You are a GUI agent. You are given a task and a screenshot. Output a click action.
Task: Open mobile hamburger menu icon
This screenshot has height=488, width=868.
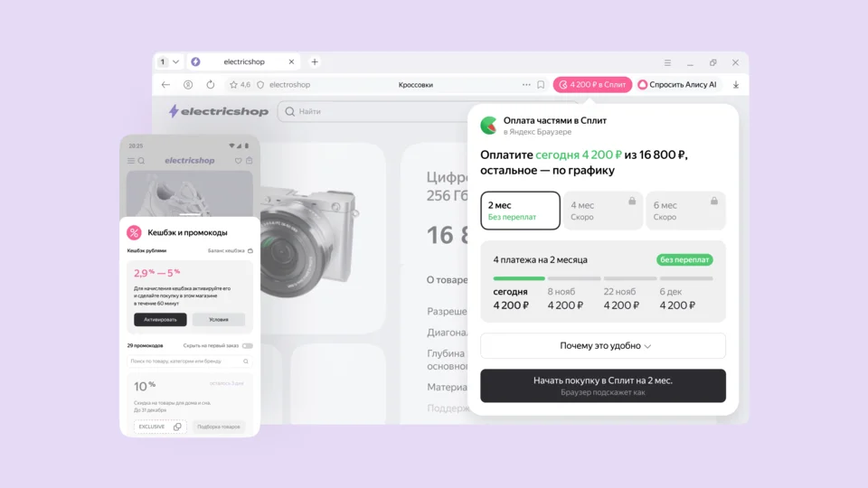pos(131,161)
